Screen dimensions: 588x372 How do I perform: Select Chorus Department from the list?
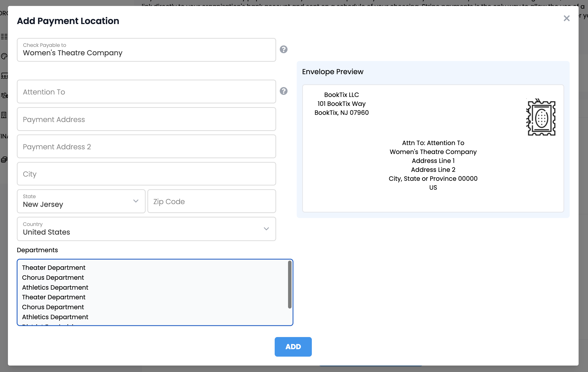tap(53, 277)
